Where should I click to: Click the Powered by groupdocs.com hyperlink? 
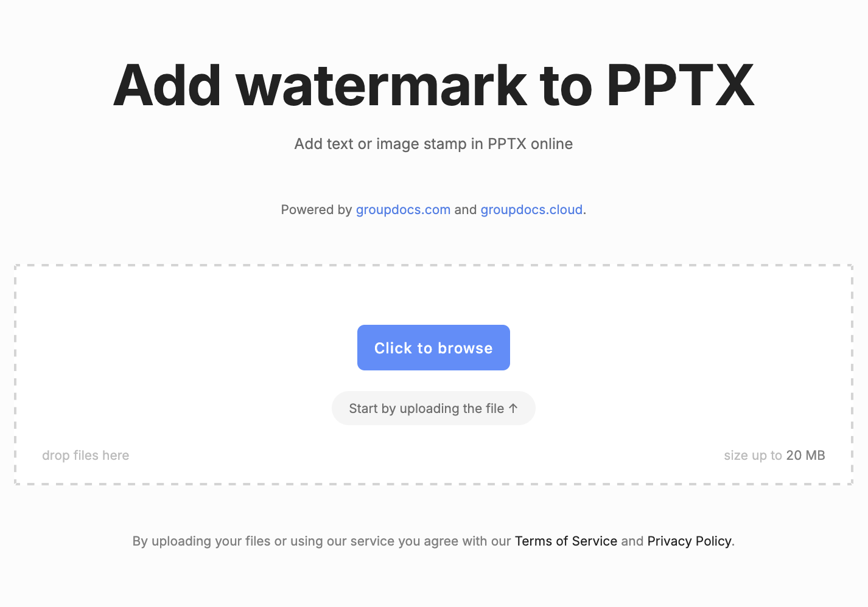pos(403,209)
